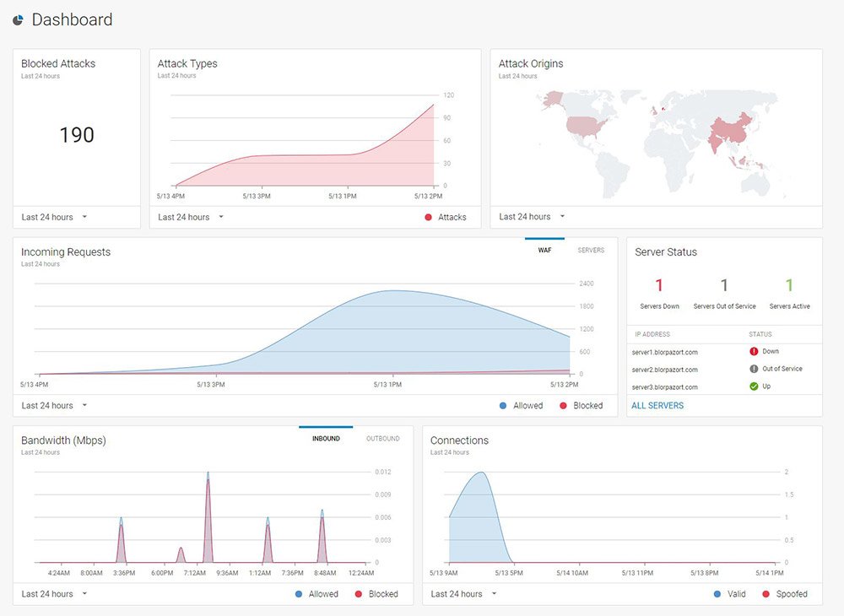Image resolution: width=844 pixels, height=616 pixels.
Task: Click the red Down status icon for server1
Action: click(754, 351)
